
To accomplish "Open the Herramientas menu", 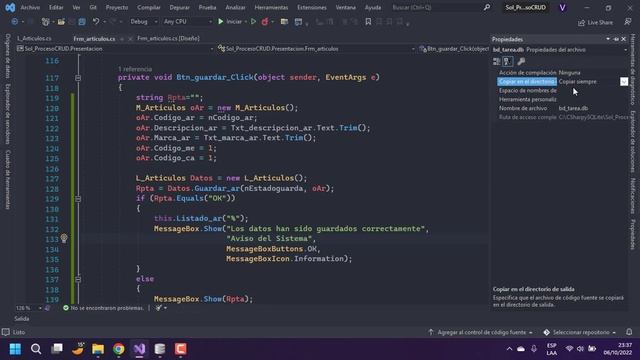I will 271,7.
